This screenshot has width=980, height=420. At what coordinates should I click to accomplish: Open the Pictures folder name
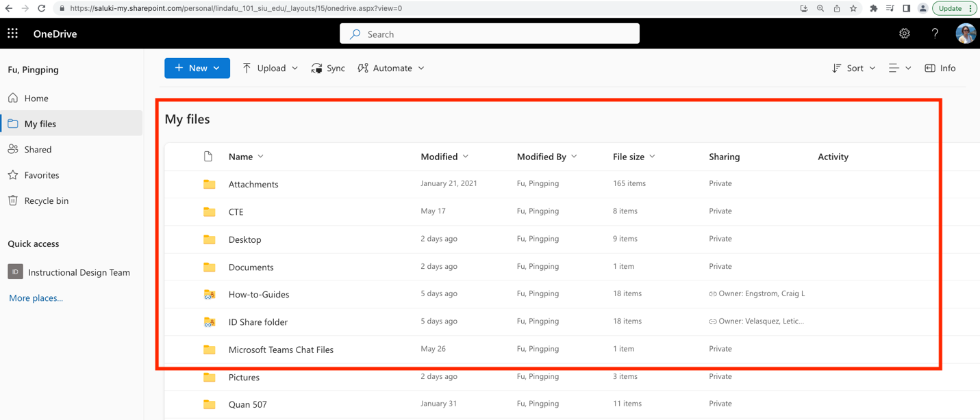244,377
